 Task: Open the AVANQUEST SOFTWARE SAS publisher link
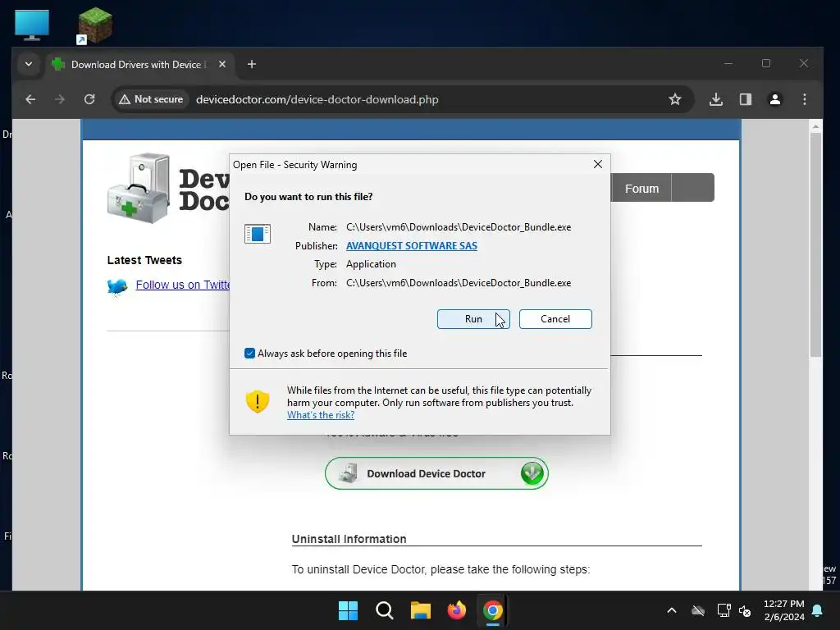pos(412,245)
